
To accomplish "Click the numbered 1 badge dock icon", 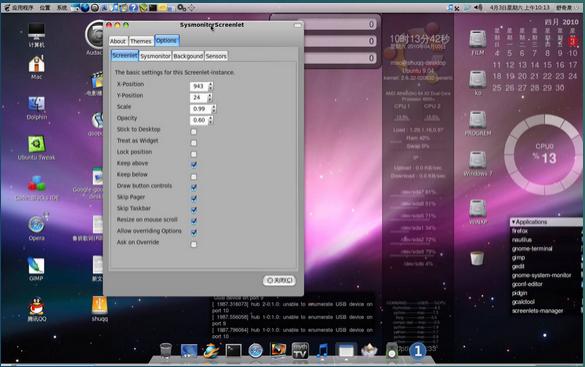I will (x=418, y=351).
